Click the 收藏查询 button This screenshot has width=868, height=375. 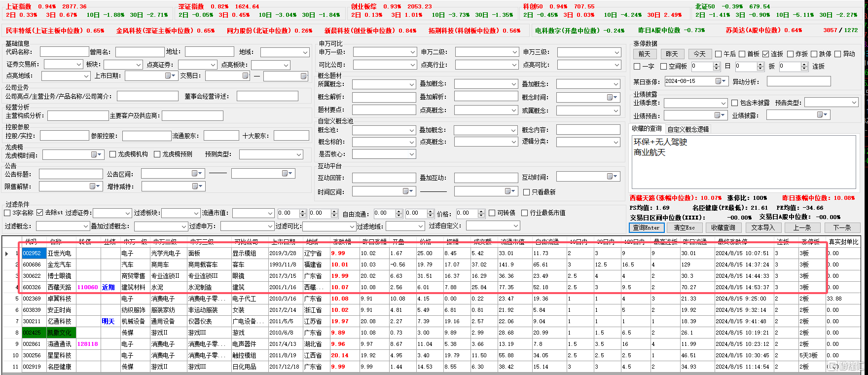723,227
